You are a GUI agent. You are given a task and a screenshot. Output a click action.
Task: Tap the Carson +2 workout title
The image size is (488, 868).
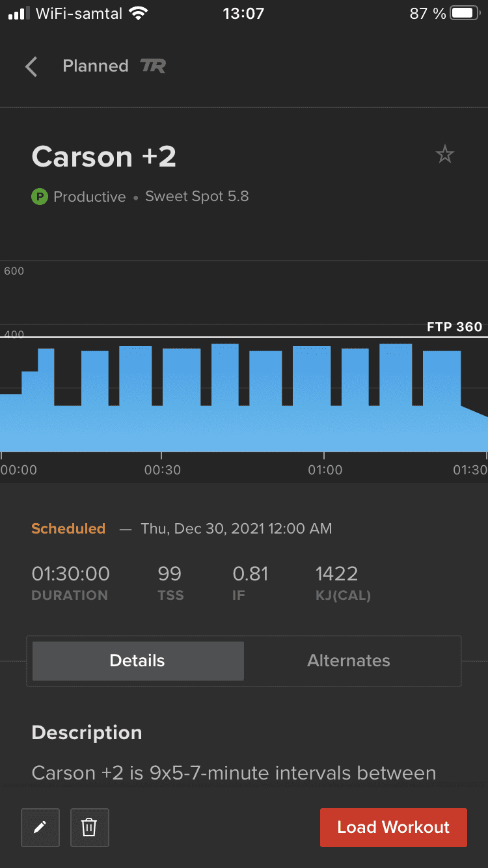tap(104, 157)
